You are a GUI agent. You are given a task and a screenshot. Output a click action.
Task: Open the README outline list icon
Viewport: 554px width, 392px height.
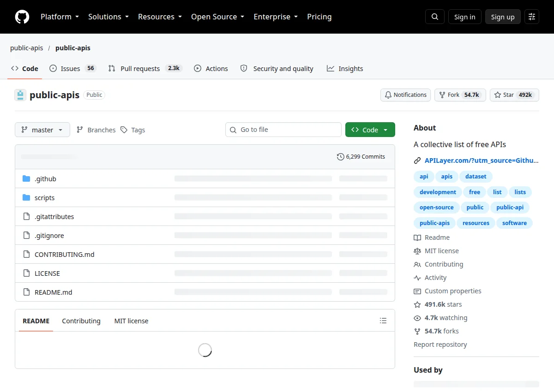[x=383, y=321]
